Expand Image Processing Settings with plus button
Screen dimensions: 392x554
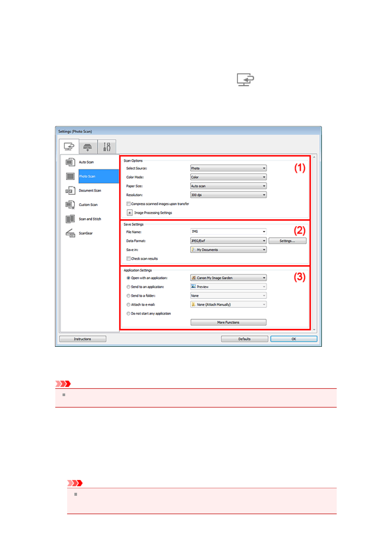pos(130,213)
